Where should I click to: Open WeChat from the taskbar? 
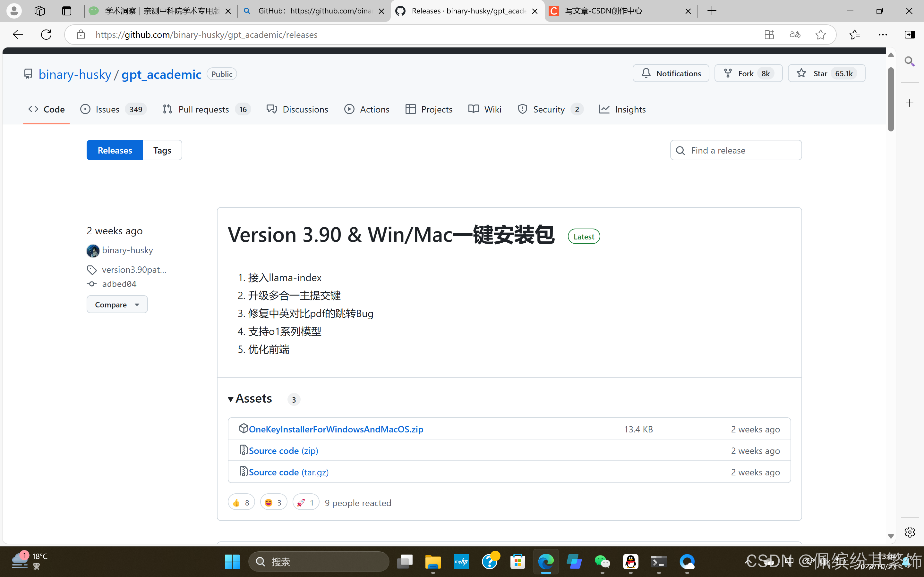[603, 561]
